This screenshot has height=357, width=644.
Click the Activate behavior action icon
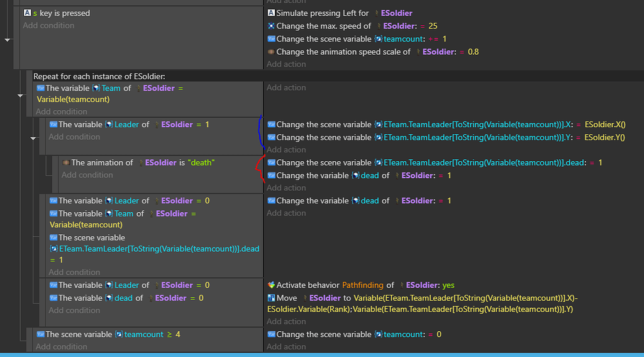coord(271,285)
